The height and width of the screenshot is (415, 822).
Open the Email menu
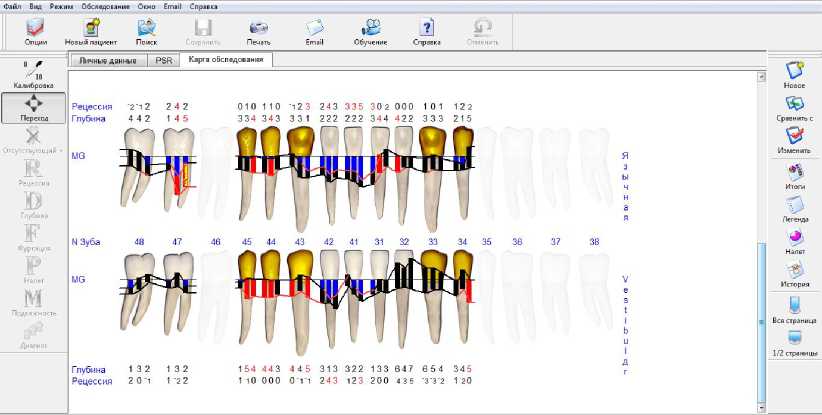[x=172, y=7]
